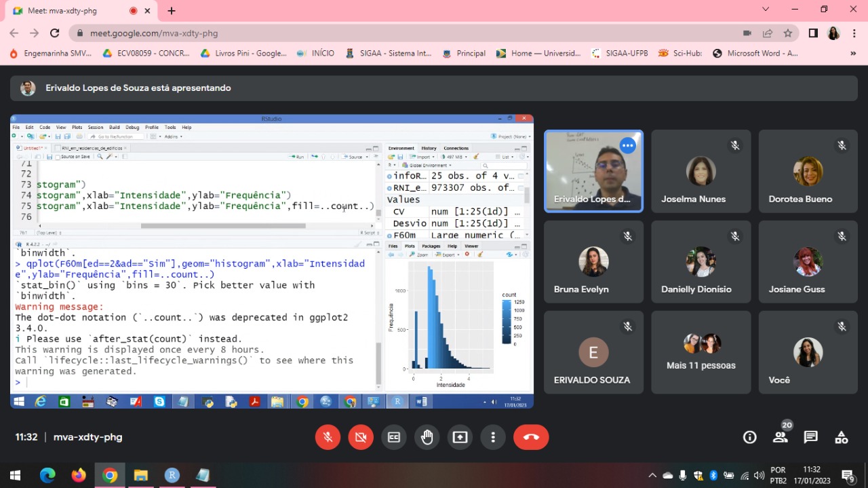Screen dimensions: 868x488
Task: Open a new browser tab
Action: coord(172,11)
